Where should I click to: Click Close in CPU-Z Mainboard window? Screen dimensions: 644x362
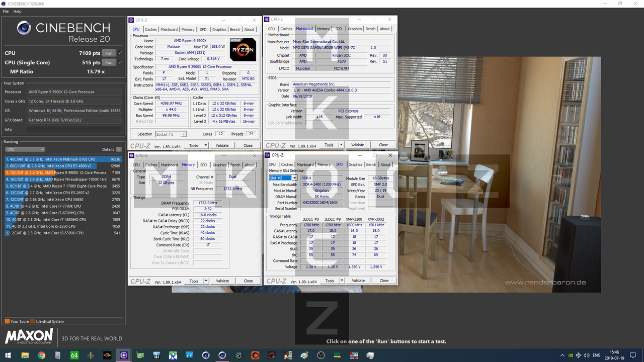click(383, 145)
